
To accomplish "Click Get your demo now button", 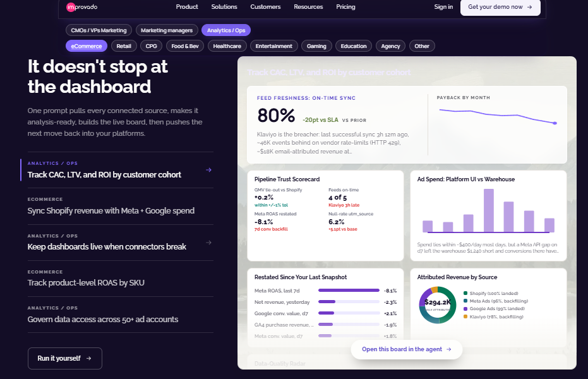I will [x=500, y=7].
